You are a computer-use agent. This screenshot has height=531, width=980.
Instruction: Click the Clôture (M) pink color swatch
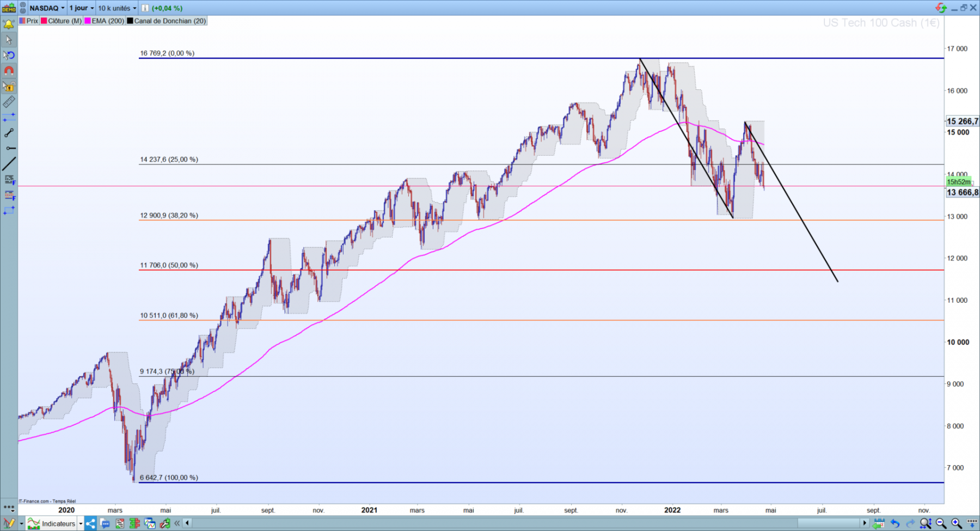click(x=44, y=21)
